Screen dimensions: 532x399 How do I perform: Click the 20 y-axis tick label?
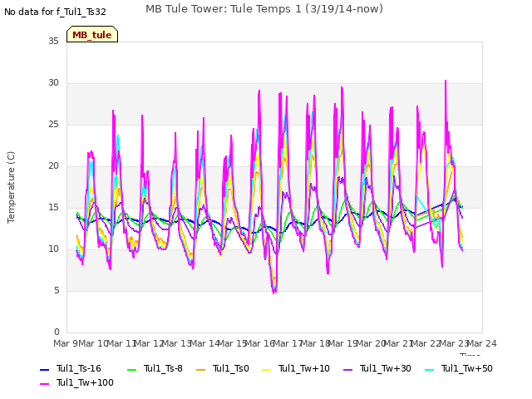pyautogui.click(x=53, y=166)
